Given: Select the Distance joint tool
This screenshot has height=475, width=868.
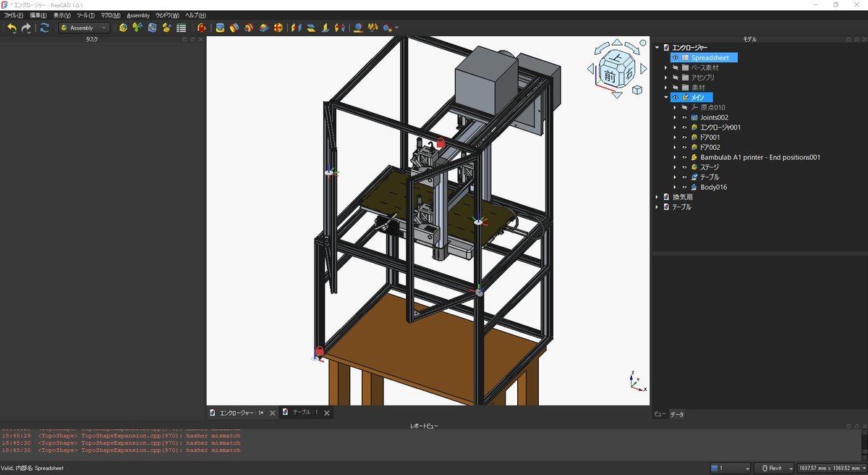Looking at the screenshot, I should (295, 28).
